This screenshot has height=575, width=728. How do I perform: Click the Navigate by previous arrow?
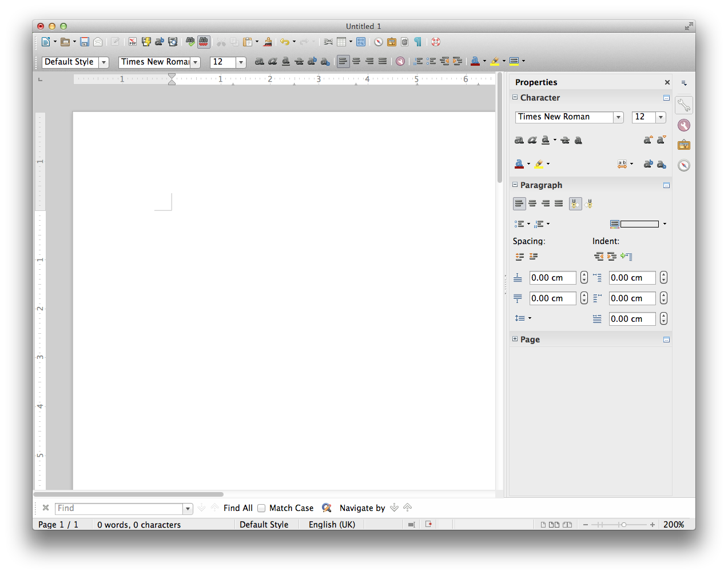pos(407,508)
